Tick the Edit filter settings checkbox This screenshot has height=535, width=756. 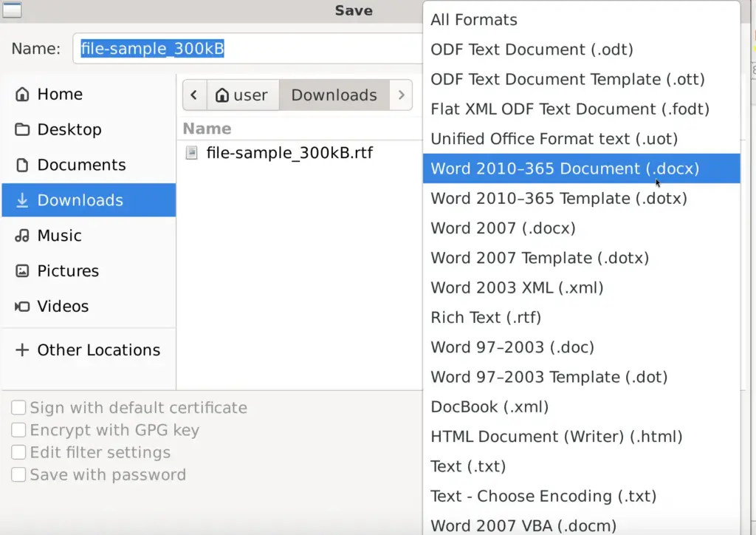(x=18, y=452)
